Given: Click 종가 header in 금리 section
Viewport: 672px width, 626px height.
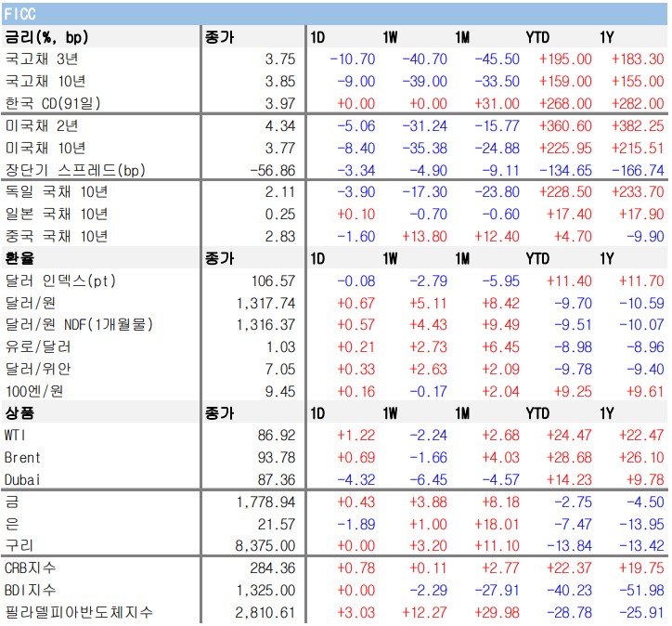Looking at the screenshot, I should click(x=219, y=37).
